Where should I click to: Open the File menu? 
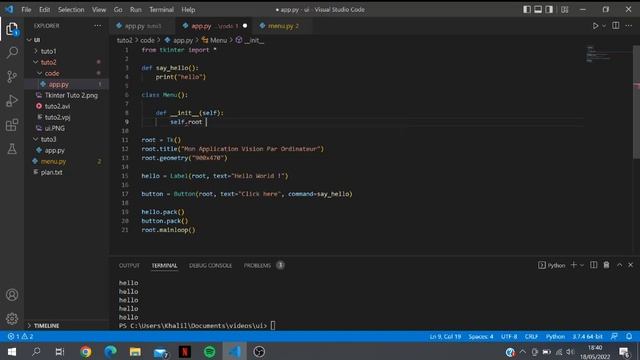click(26, 9)
